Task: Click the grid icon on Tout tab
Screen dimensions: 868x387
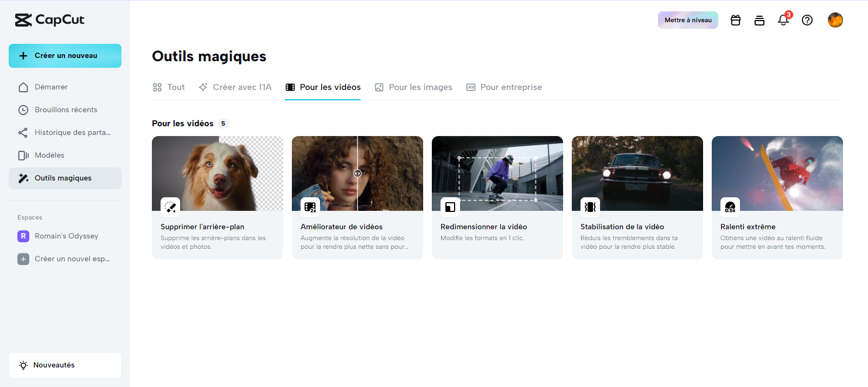Action: [157, 87]
